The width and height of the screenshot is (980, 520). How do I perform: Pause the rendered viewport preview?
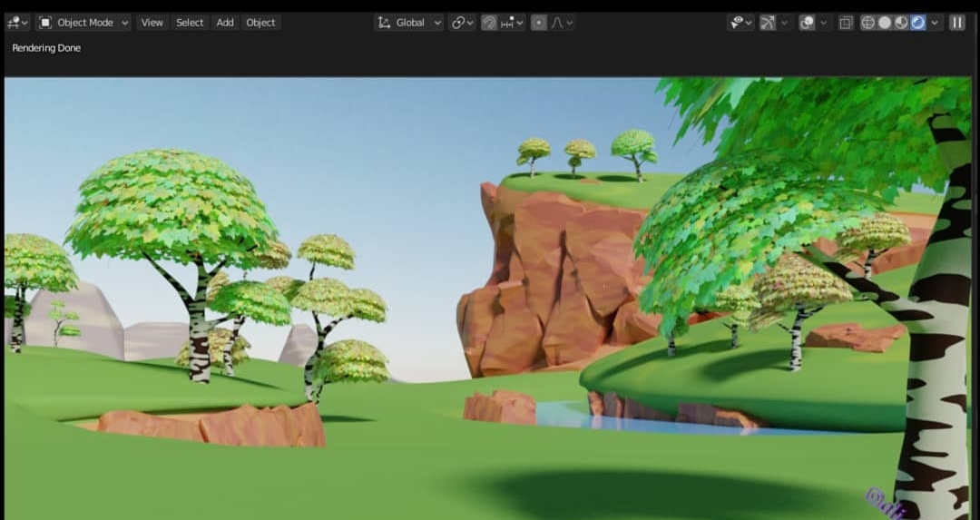(x=956, y=23)
